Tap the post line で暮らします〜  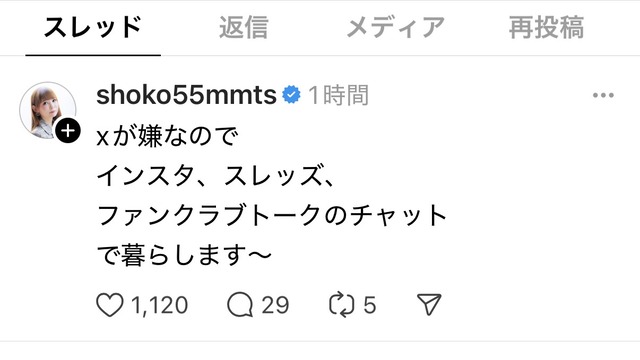coord(184,255)
